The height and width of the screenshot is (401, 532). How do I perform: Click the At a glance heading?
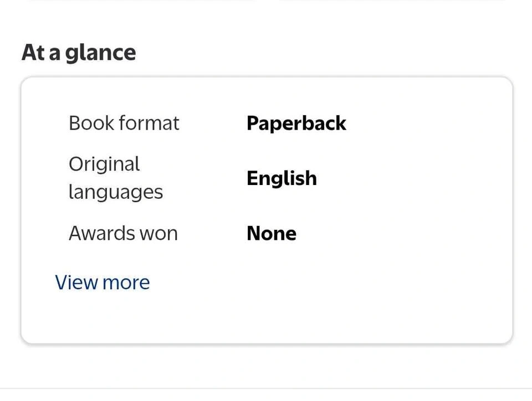(79, 53)
